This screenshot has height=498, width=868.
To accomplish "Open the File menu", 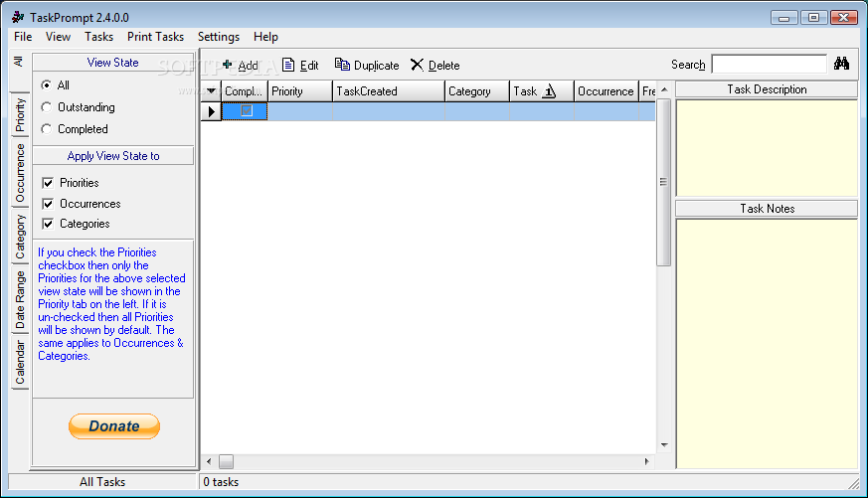I will click(23, 37).
